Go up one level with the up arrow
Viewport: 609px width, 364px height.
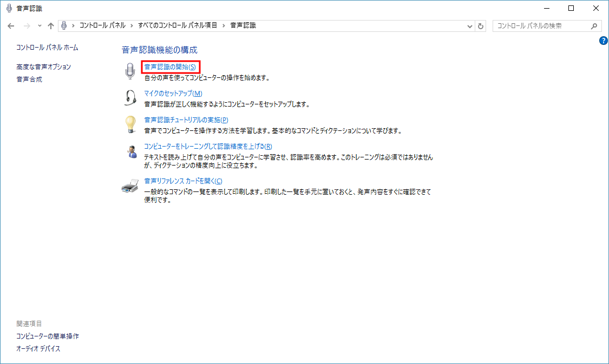click(x=51, y=26)
